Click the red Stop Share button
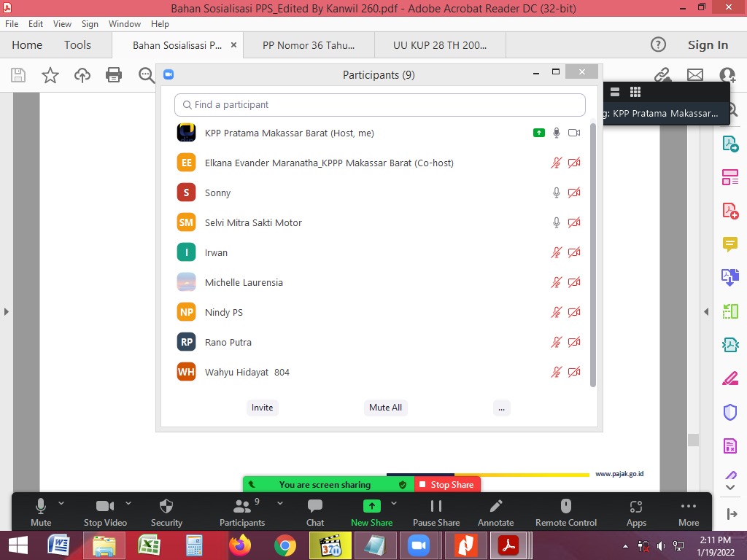Screen dimensions: 747x560 (x=447, y=485)
